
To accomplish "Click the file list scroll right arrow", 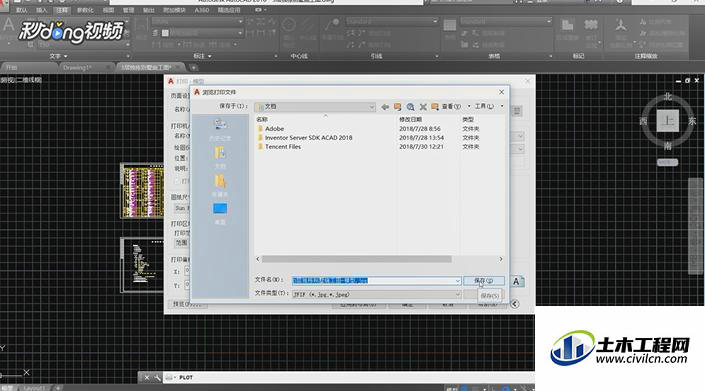I will tap(501, 259).
